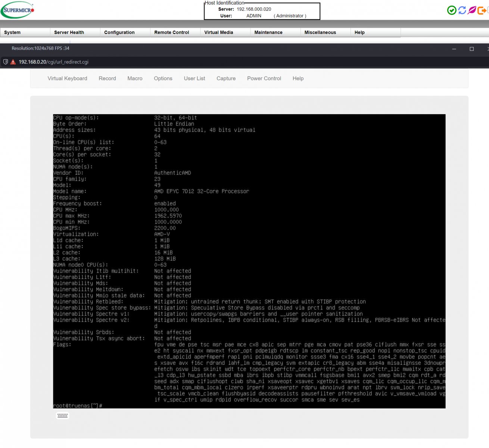This screenshot has width=489, height=448.
Task: Open the Remote Control menu
Action: coord(175,32)
